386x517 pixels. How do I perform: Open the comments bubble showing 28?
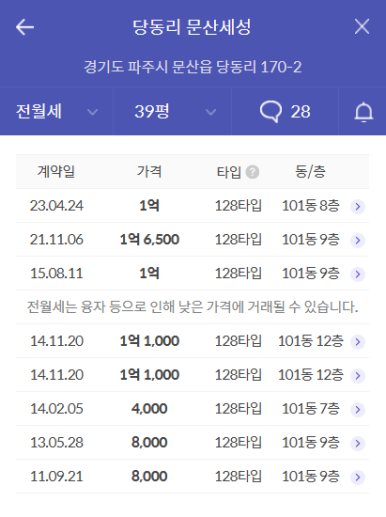click(285, 111)
